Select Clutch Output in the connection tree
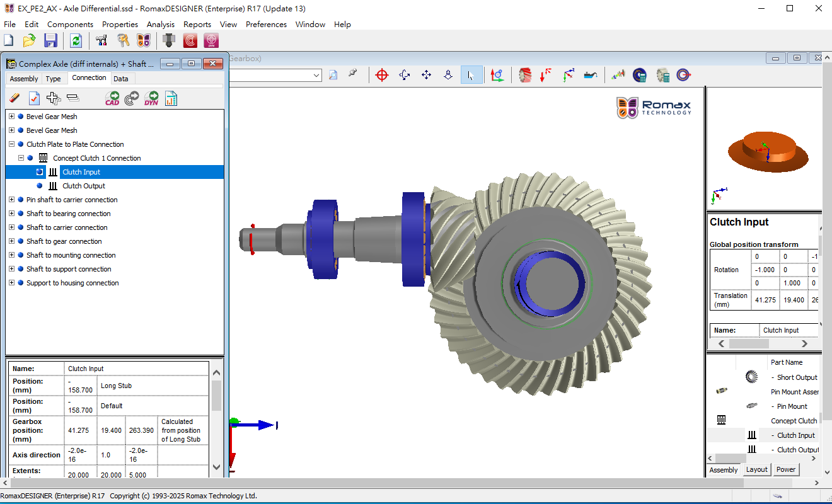The height and width of the screenshot is (504, 832). tap(83, 186)
